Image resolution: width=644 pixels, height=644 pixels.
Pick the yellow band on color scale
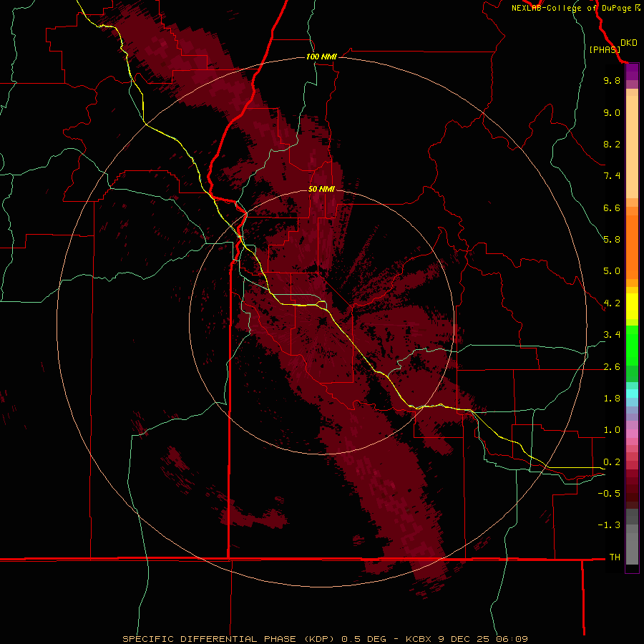click(x=632, y=306)
